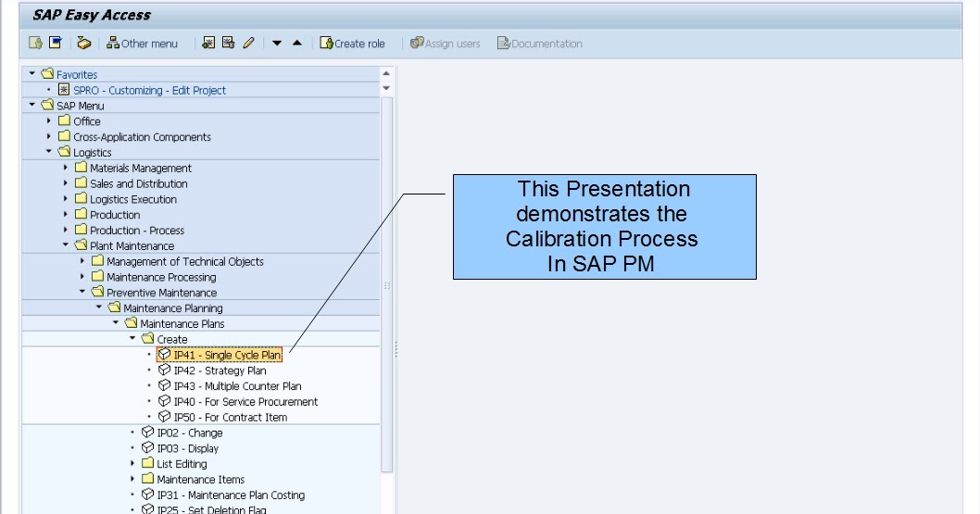Select IP02 - Change entry
Viewport: 980px width, 514px height.
190,433
